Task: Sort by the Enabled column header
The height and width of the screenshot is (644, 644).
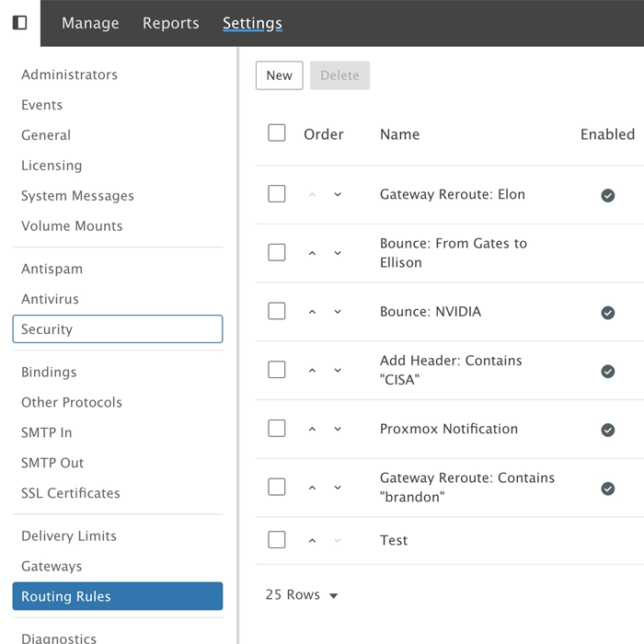Action: [607, 134]
